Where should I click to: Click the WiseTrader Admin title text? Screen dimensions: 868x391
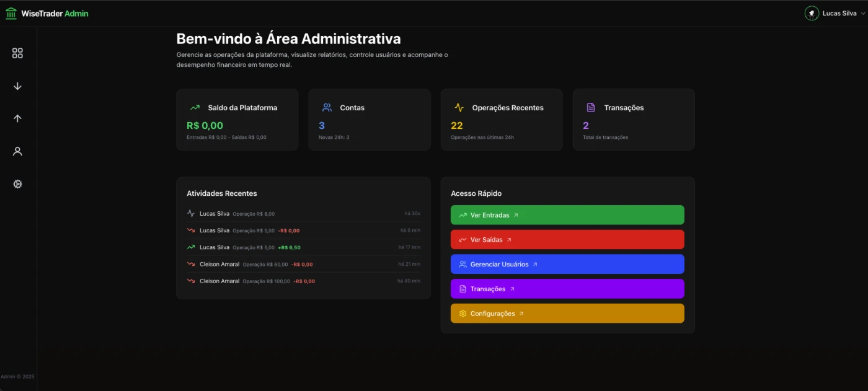point(55,13)
